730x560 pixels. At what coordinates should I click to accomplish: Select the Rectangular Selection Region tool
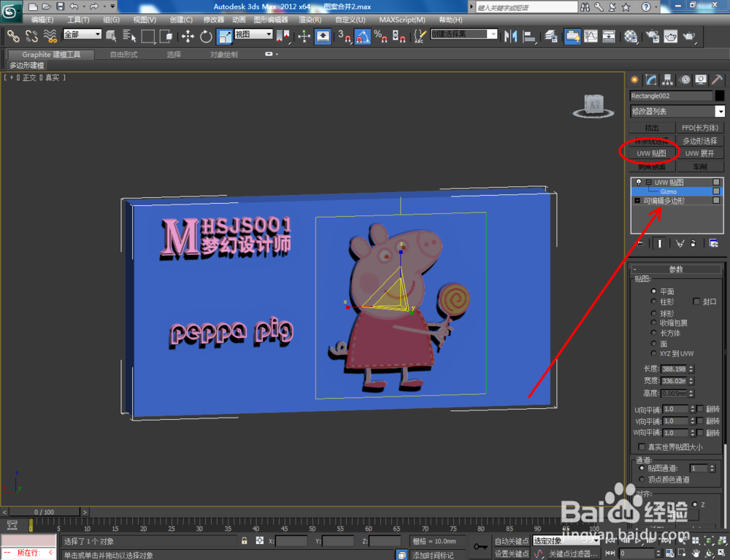tap(148, 36)
